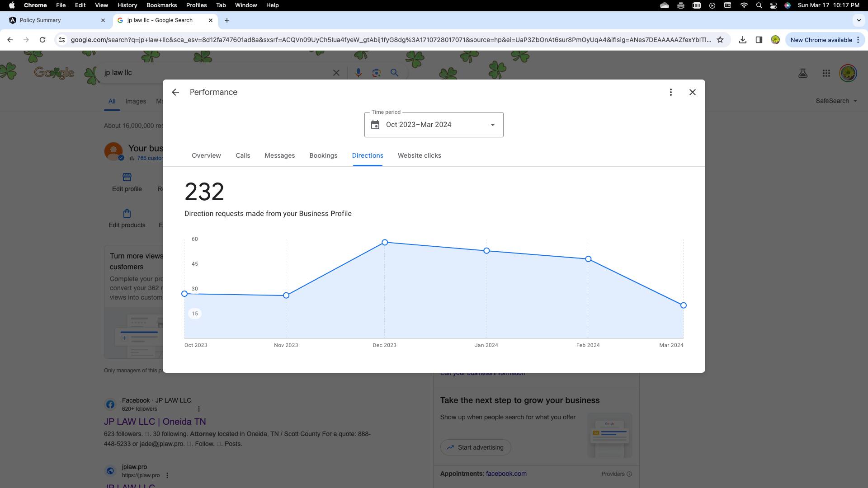Switch to the Website clicks tab
Viewport: 868px width, 488px height.
(420, 155)
